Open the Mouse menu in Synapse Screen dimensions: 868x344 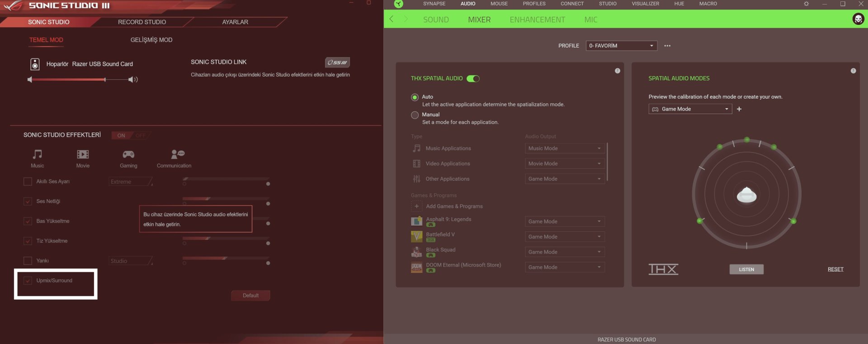499,4
